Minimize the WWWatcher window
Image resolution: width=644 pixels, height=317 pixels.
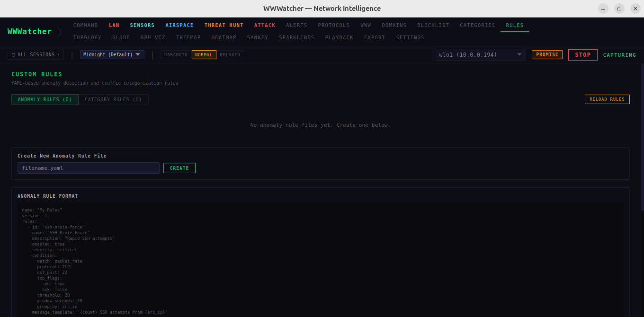(x=603, y=9)
